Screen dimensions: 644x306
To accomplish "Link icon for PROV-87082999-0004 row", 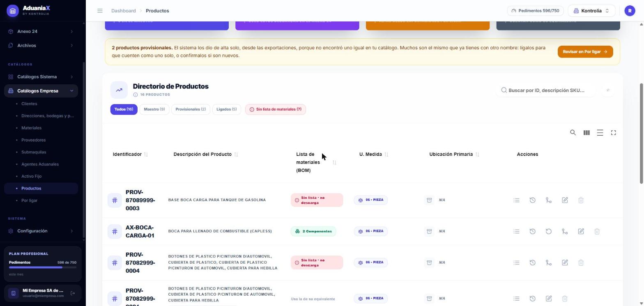I will (x=549, y=262).
